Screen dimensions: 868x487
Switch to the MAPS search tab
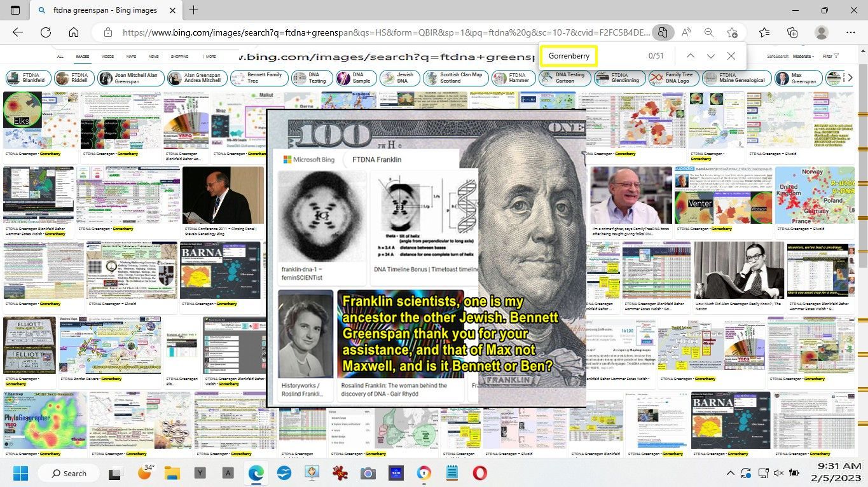(131, 57)
